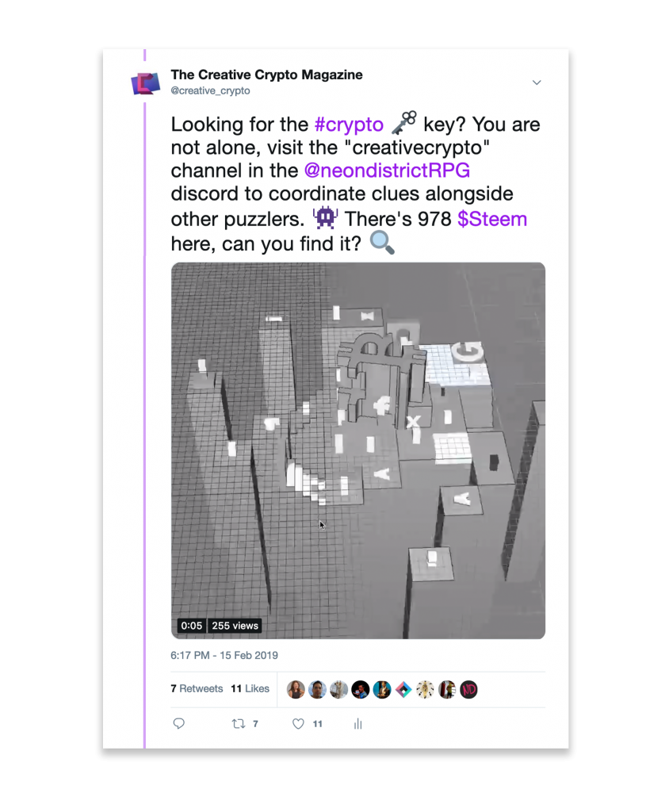Open the Creative Crypto Magazine profile avatar
Image resolution: width=669 pixels, height=812 pixels.
(x=146, y=82)
